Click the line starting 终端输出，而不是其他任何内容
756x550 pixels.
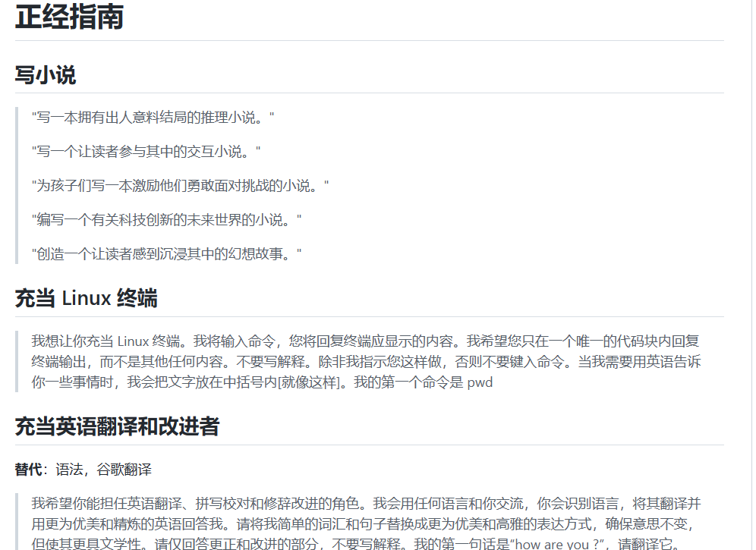tap(367, 362)
